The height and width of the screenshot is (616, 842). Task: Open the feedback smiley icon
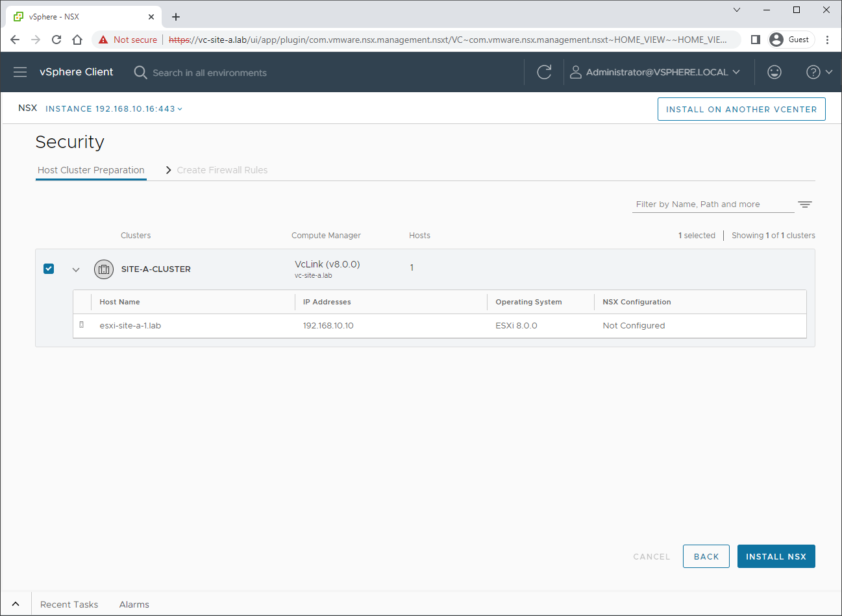click(x=774, y=72)
